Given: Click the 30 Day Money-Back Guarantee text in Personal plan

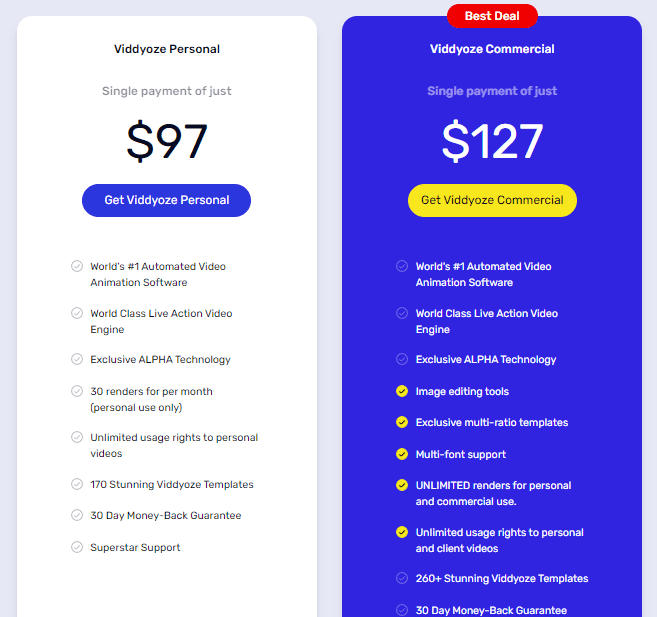Looking at the screenshot, I should [x=166, y=516].
